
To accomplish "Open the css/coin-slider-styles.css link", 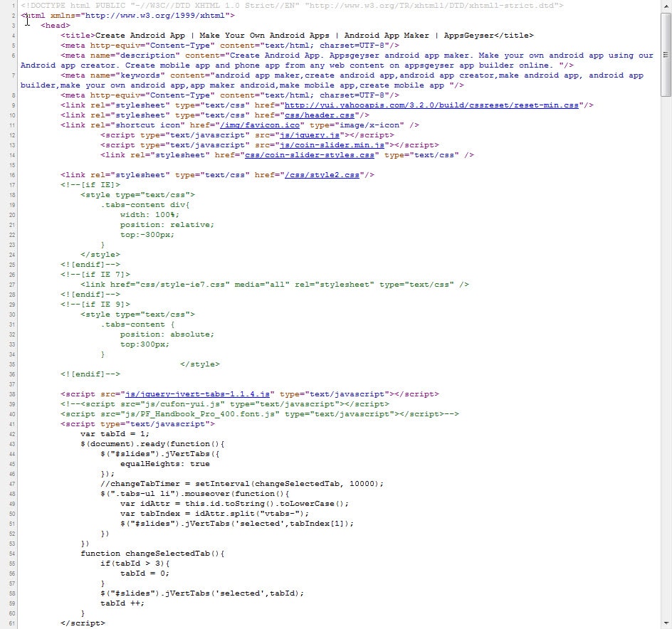I will (x=310, y=154).
